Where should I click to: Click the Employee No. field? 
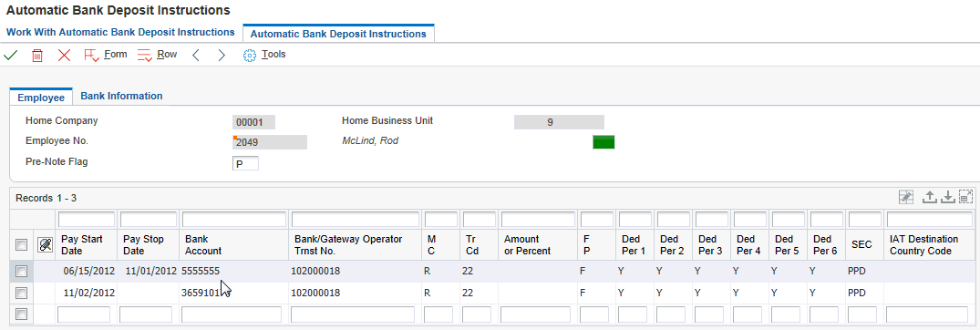click(269, 142)
